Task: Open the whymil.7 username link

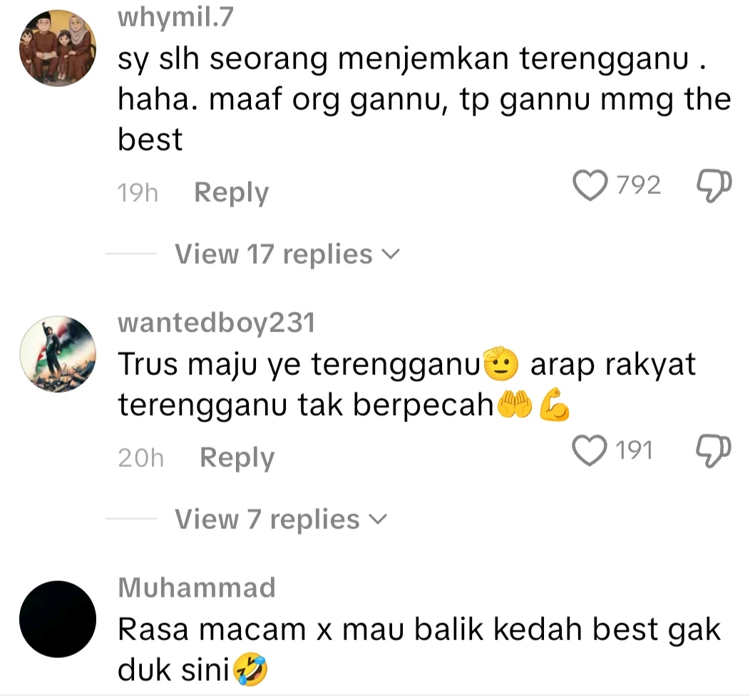Action: click(175, 17)
